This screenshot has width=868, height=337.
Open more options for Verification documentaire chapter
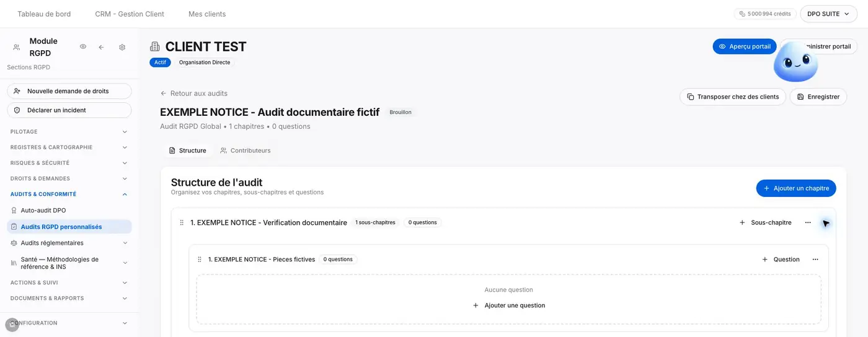(808, 222)
